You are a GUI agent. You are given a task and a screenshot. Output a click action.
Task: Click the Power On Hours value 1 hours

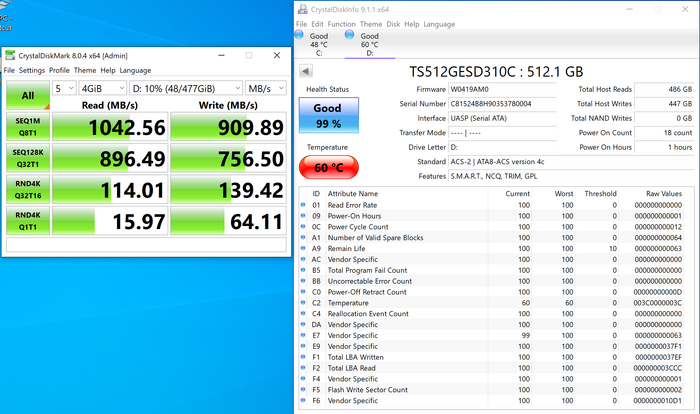pos(664,147)
